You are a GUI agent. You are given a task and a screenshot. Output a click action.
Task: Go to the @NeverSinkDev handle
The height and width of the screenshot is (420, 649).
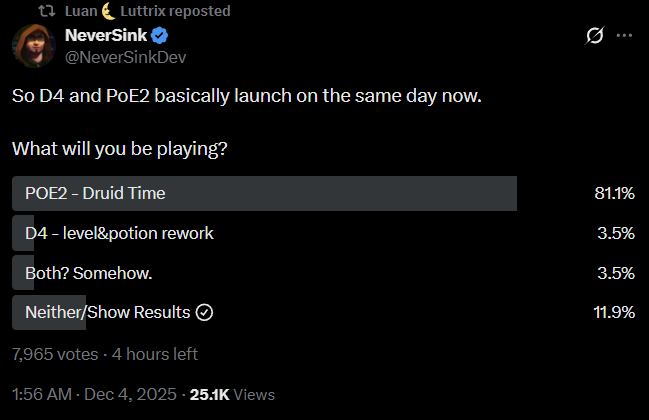(120, 58)
